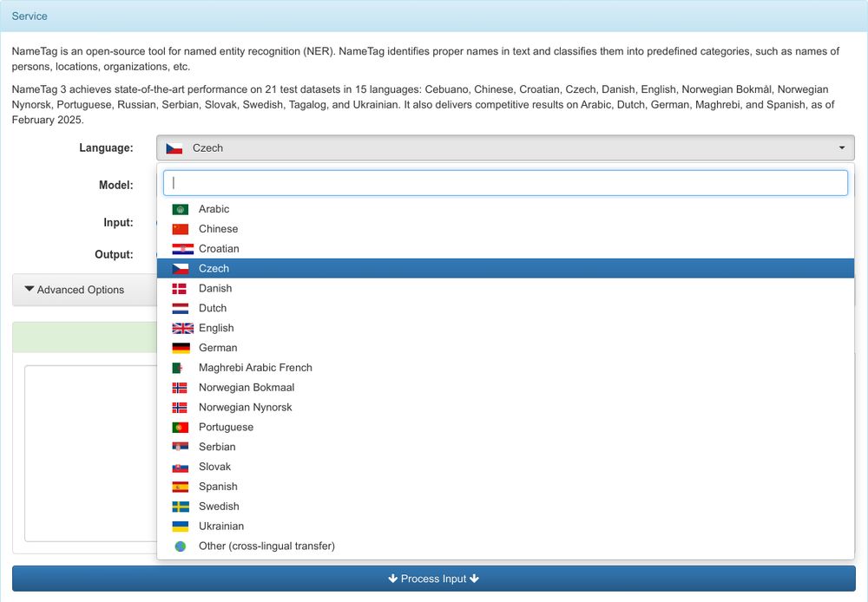868x602 pixels.
Task: Click the Norwegian Nynorsk flag icon
Action: [180, 408]
